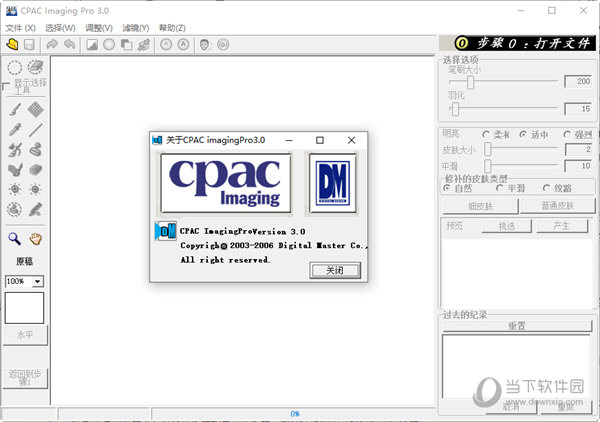The image size is (600, 422).
Task: Select the 适中 brightness radio button
Action: pyautogui.click(x=523, y=135)
